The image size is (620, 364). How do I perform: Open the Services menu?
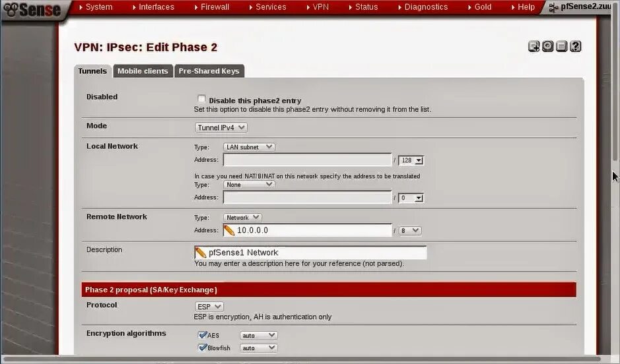click(268, 7)
